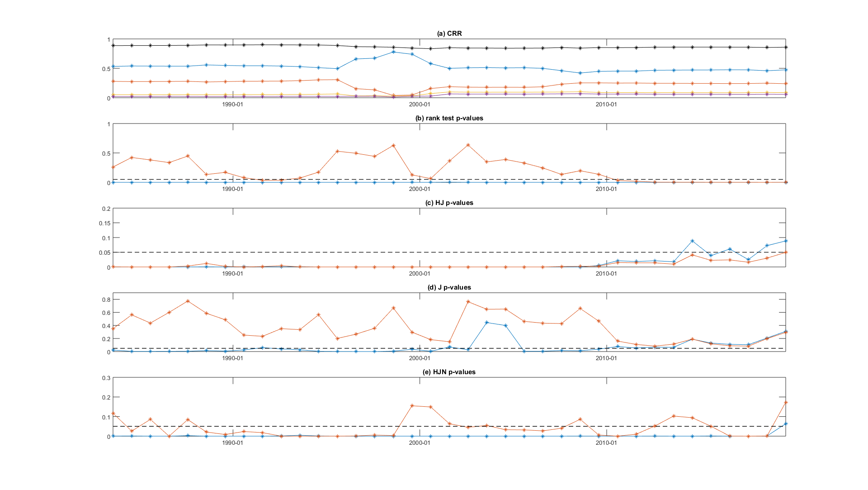The image size is (868, 490).
Task: Click the 1990-01 tick label under rank test plot
Action: (x=233, y=189)
